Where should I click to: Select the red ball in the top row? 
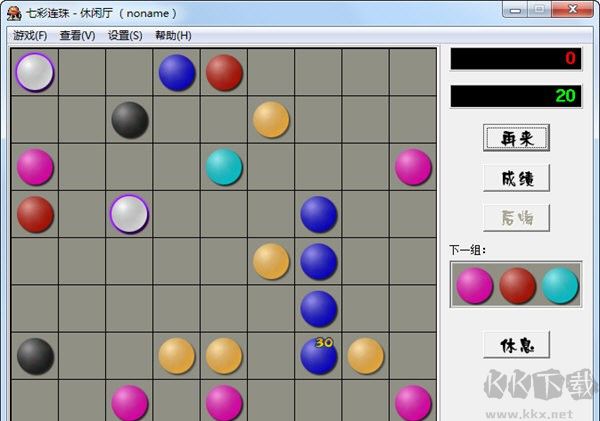[x=224, y=72]
